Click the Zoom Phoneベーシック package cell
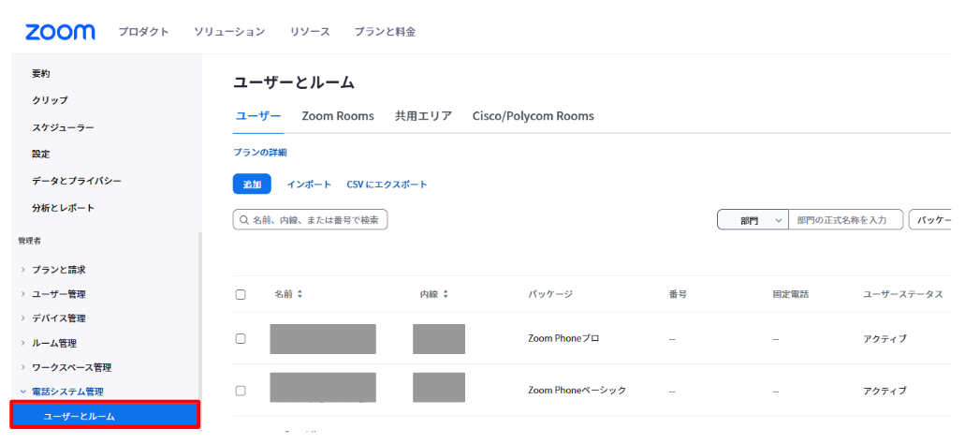 (577, 391)
